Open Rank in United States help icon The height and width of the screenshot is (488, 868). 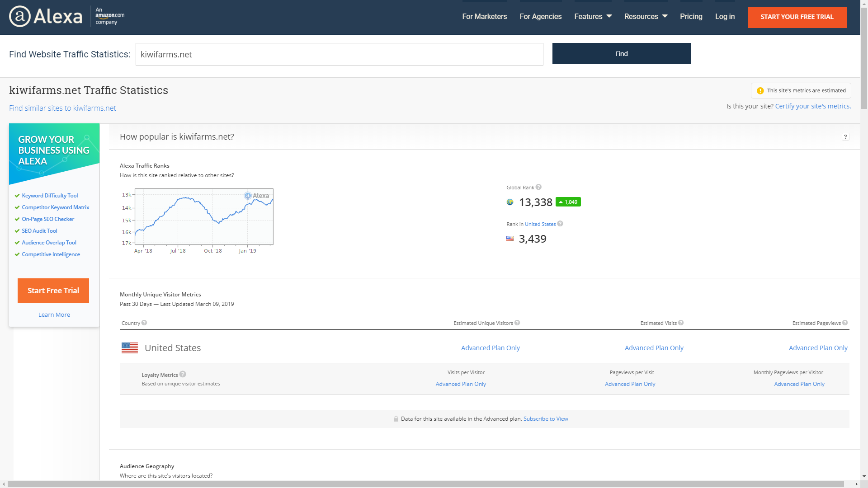560,224
